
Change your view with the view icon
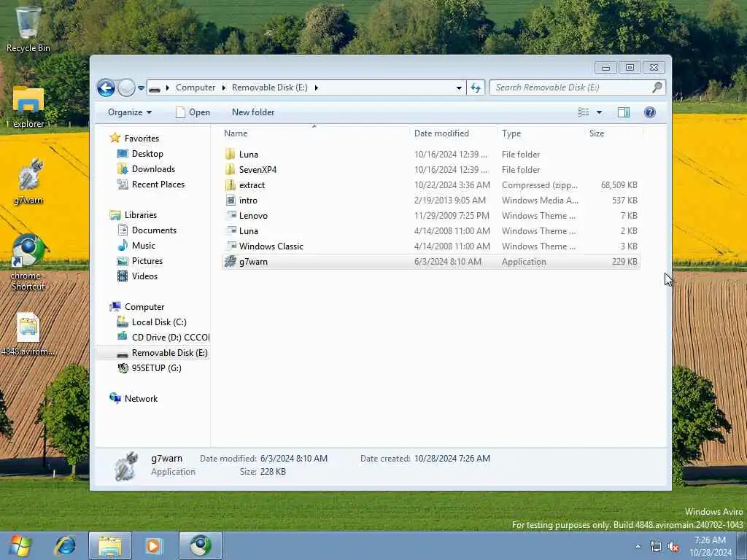pyautogui.click(x=584, y=112)
